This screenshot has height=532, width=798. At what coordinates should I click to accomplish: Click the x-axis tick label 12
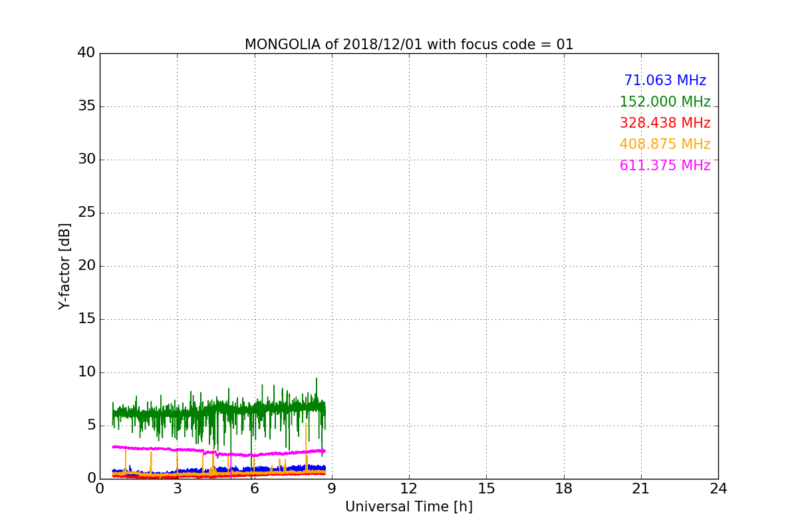click(409, 489)
